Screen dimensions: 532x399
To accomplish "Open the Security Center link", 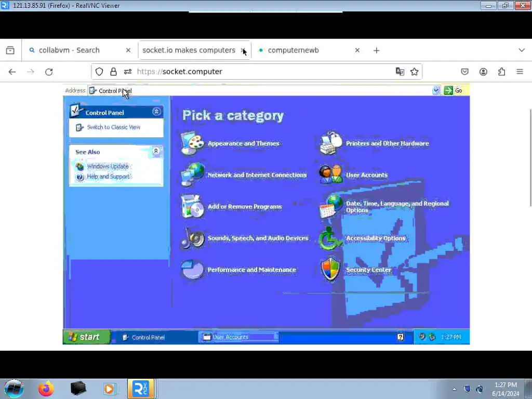I will tap(368, 270).
